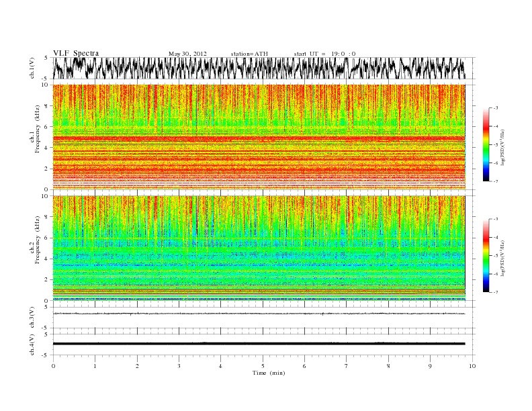Click the '8' time axis tick label
The height and width of the screenshot is (411, 532).
point(388,366)
